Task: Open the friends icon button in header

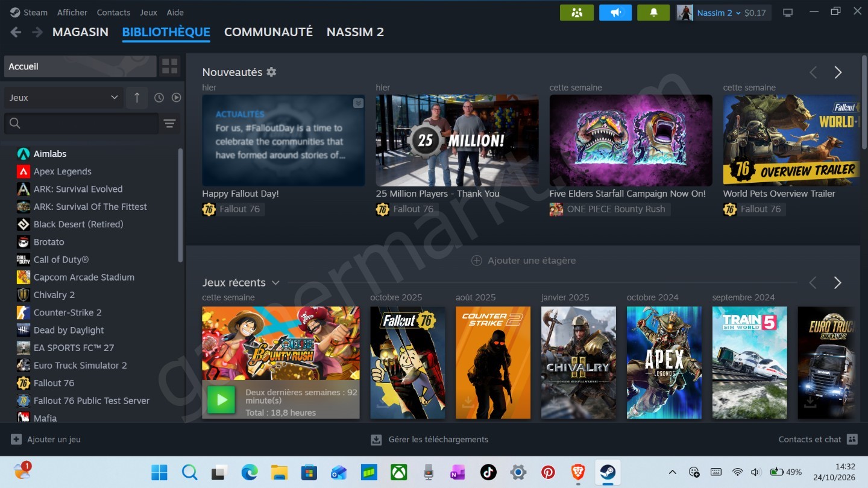Action: coord(577,13)
